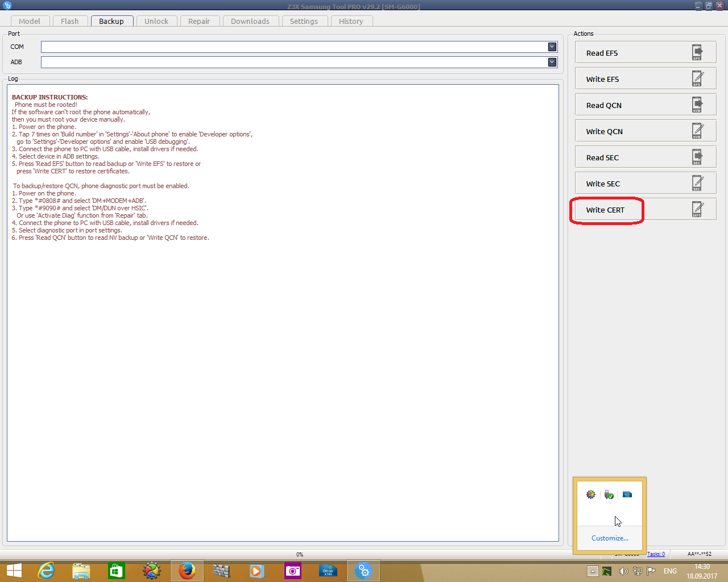Click the Customize... link in tray popup

coord(610,538)
